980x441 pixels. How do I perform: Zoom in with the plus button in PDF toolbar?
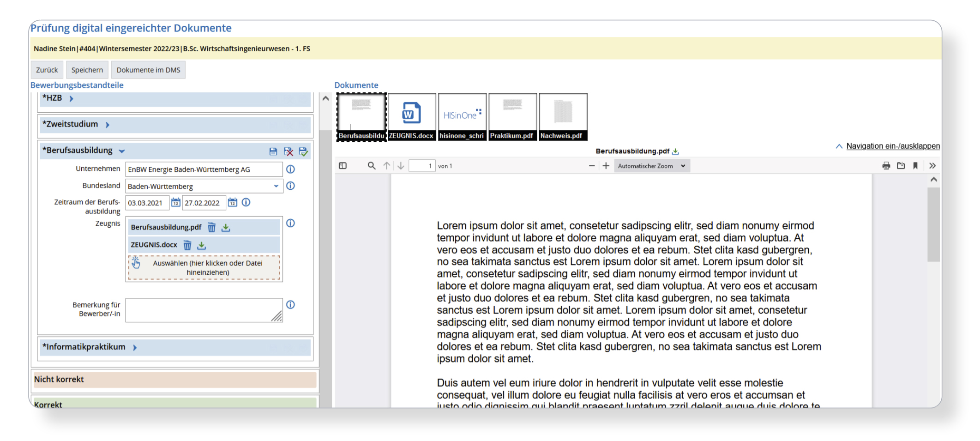tap(606, 166)
